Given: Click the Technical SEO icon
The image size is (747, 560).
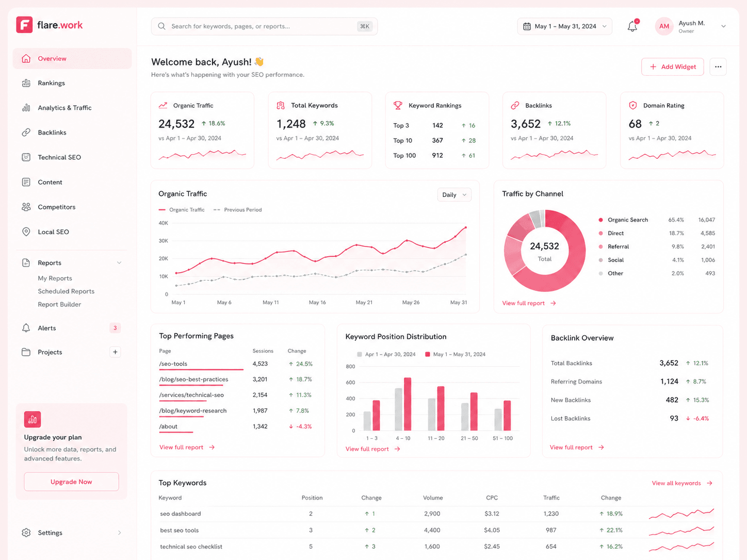Looking at the screenshot, I should click(x=26, y=157).
